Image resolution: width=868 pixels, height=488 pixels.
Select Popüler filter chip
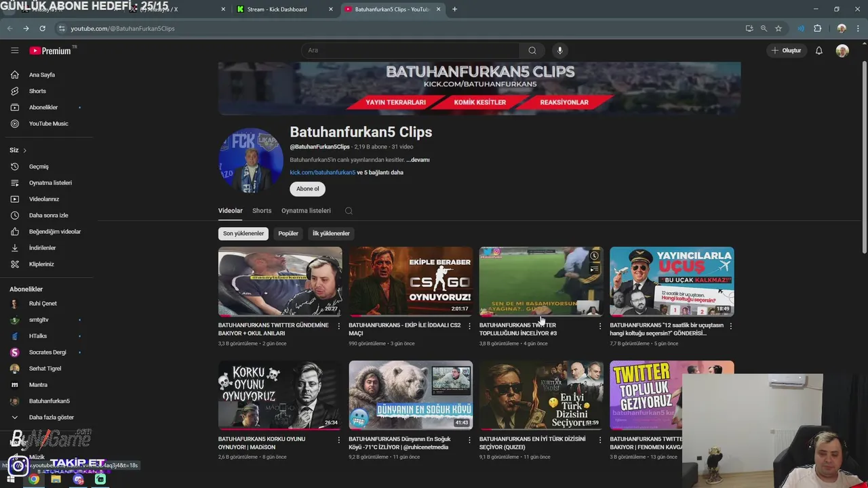288,233
